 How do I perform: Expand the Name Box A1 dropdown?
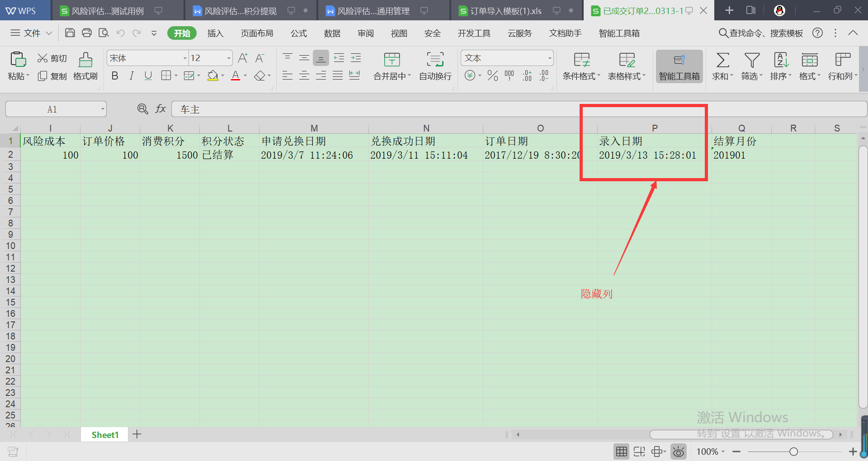click(103, 109)
